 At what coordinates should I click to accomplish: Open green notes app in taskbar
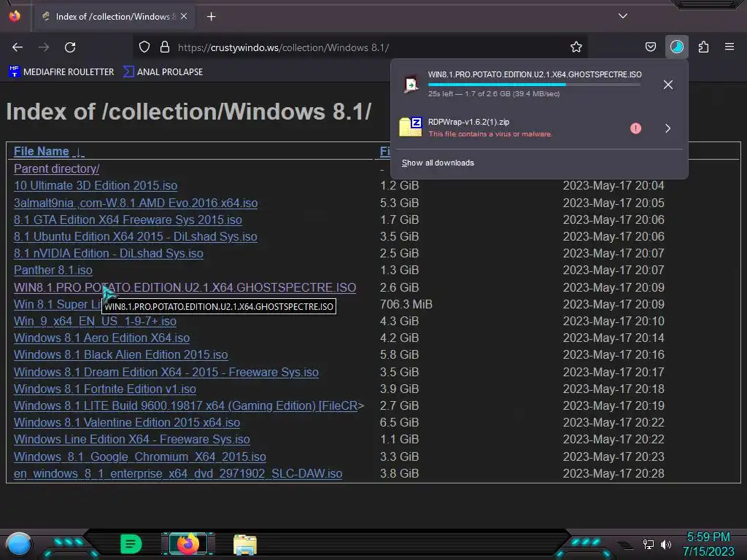pos(131,544)
